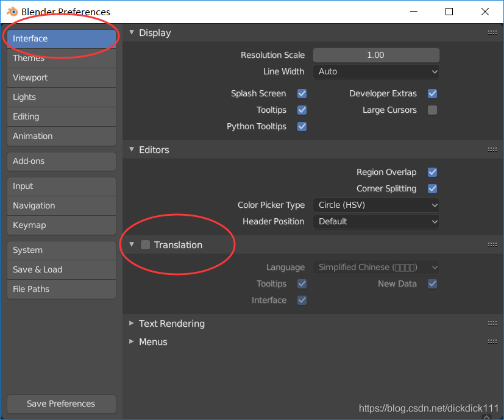
Task: Toggle Region Overlap checkbox
Action: tap(432, 172)
